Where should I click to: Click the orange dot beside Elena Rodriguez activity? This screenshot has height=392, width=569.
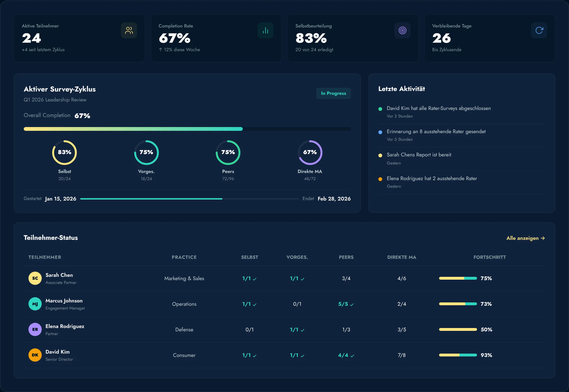coord(380,179)
